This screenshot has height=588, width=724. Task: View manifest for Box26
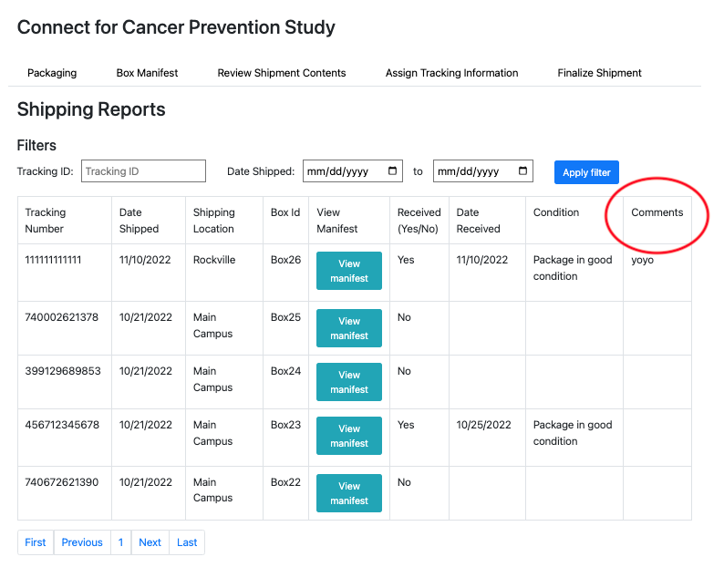pos(349,271)
